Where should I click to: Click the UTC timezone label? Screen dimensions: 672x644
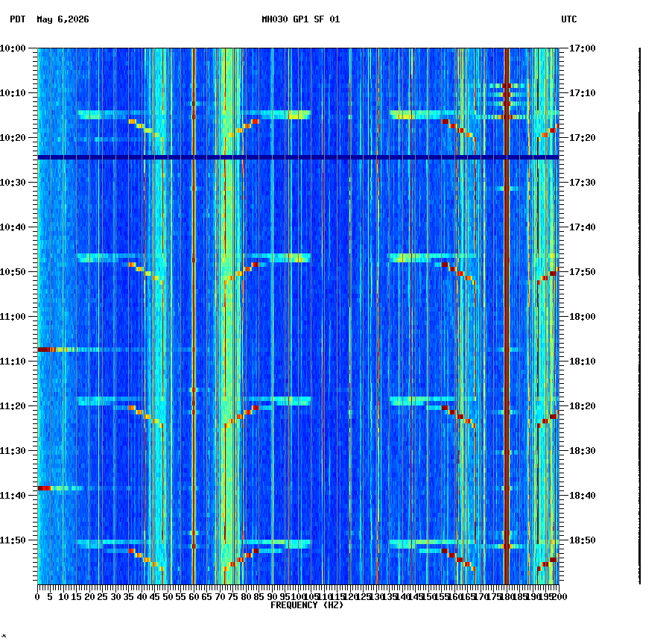pos(569,19)
